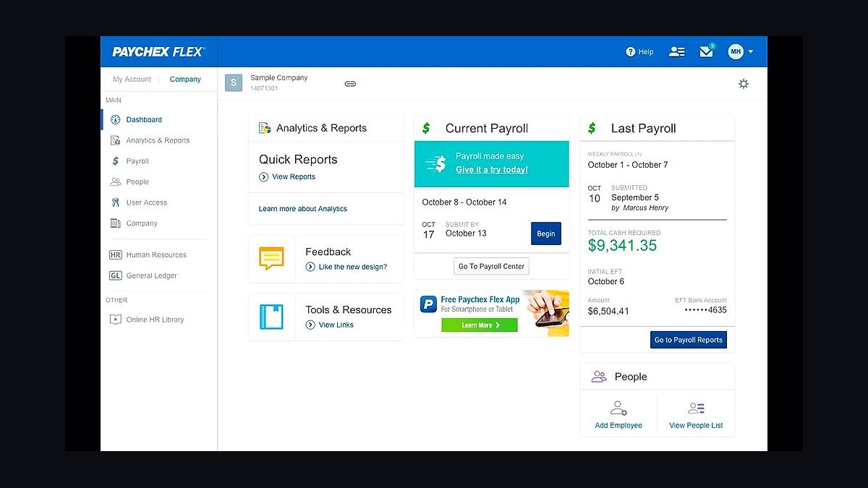Viewport: 868px width, 488px height.
Task: Click the green Learn More button
Action: [480, 325]
